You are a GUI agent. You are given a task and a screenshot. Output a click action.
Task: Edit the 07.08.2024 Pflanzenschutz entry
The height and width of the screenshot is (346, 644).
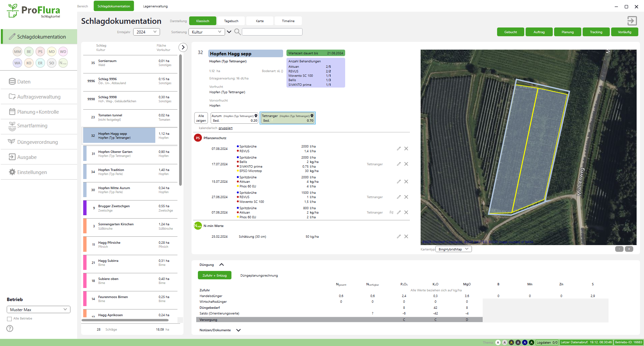(398, 149)
